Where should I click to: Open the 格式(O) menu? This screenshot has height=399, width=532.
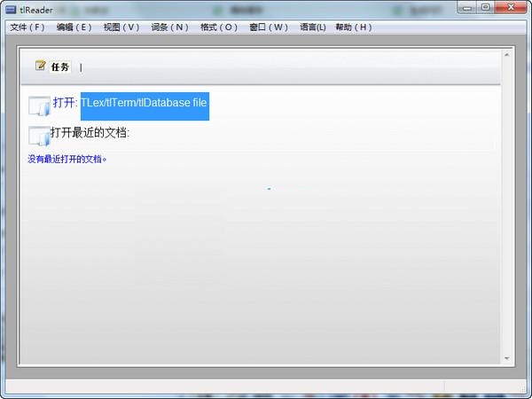[218, 27]
